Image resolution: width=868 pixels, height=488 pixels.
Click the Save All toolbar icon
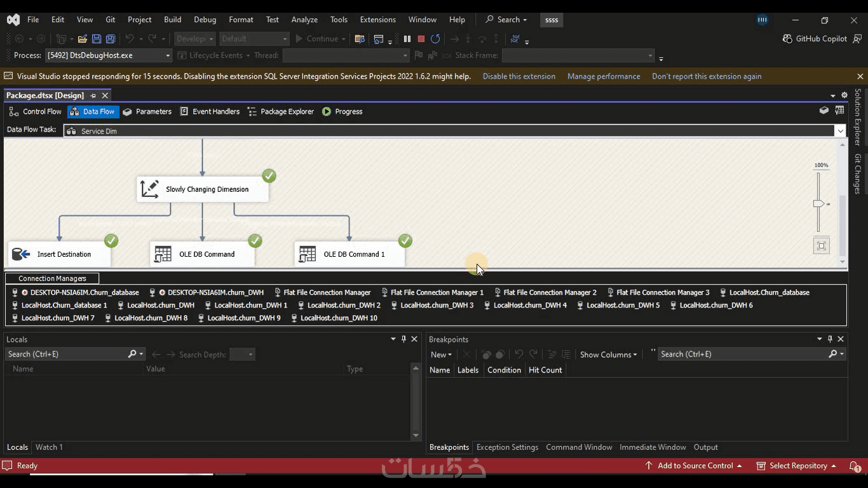click(x=111, y=39)
